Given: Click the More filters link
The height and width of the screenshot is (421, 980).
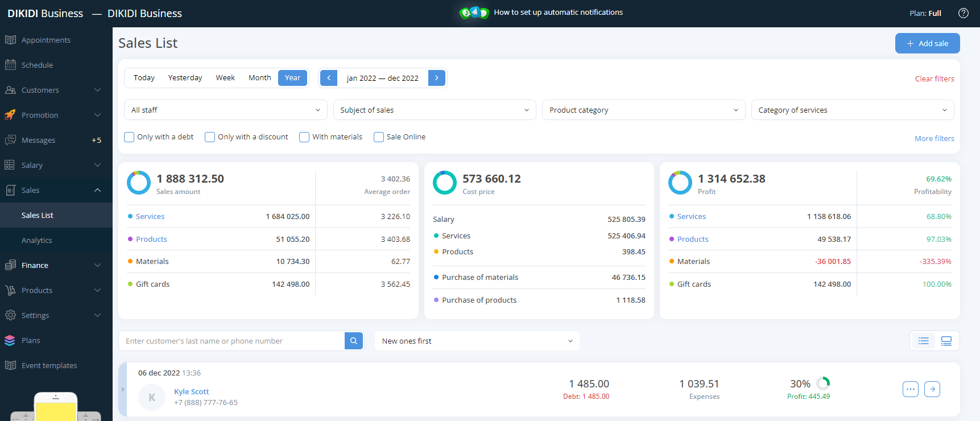Looking at the screenshot, I should [x=934, y=138].
